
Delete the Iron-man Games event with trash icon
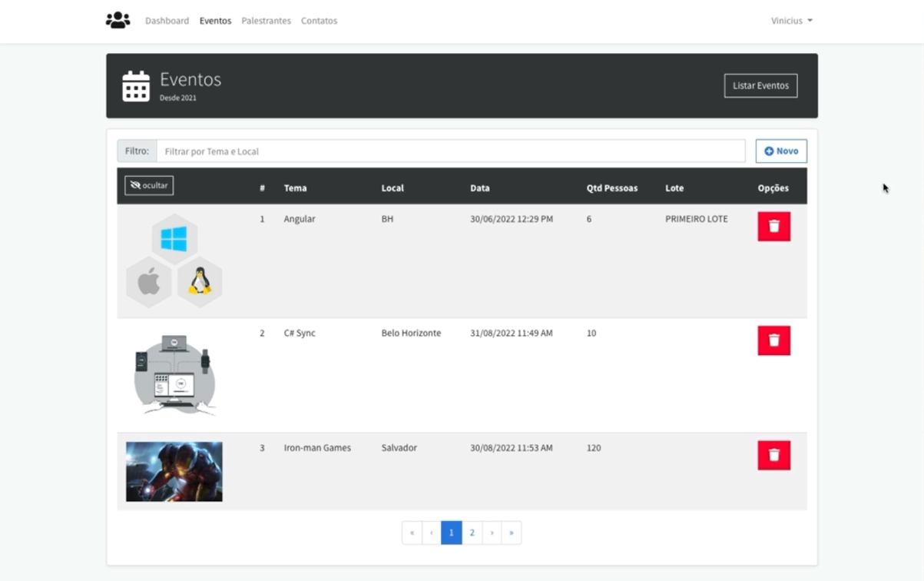pos(773,454)
